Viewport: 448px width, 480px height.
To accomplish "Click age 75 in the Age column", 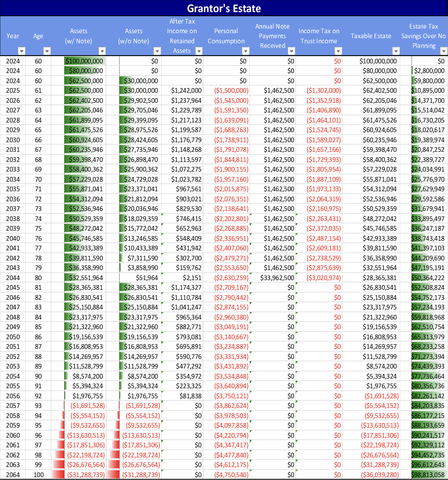I will [x=38, y=229].
